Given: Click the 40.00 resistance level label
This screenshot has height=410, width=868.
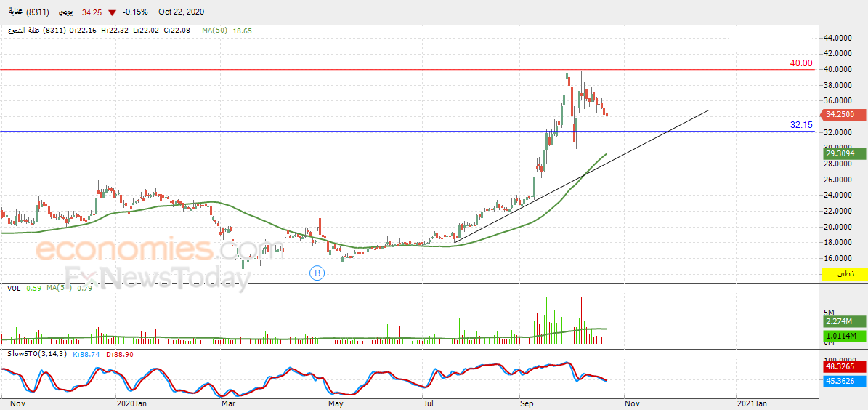Looking at the screenshot, I should (801, 63).
